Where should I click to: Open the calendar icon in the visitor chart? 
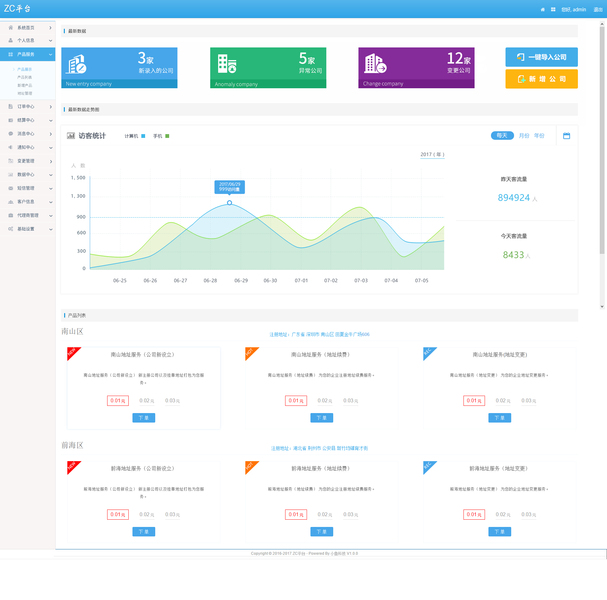click(x=566, y=136)
